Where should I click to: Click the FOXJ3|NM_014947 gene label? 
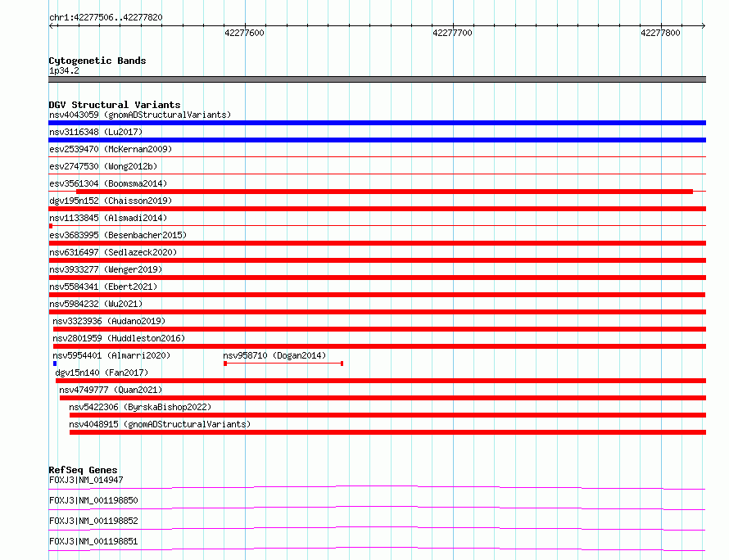(86, 480)
